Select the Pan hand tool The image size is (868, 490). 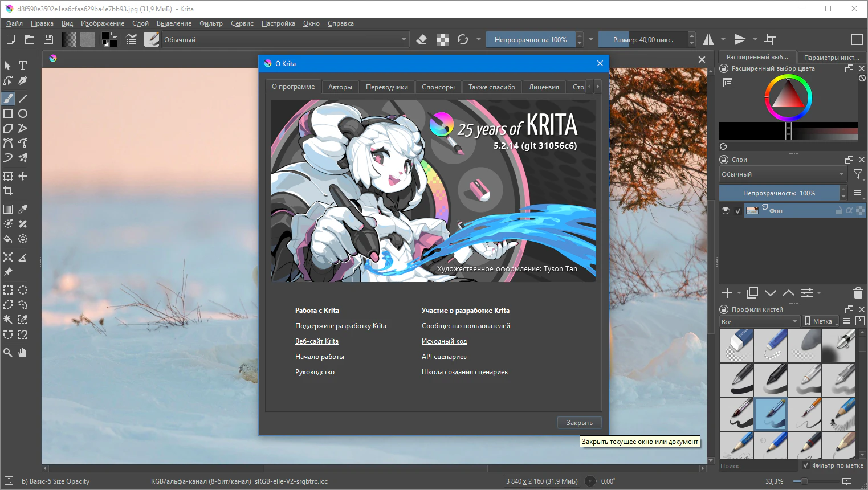tap(23, 353)
